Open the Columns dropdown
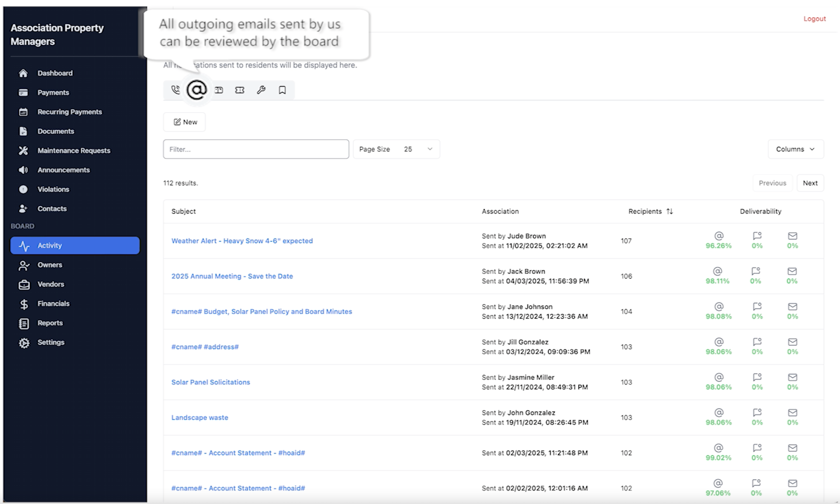The height and width of the screenshot is (504, 840). pos(795,149)
